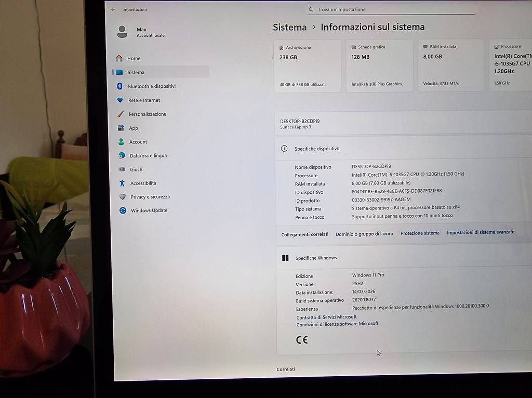
Task: Click the Privacy e sicurezza shield icon
Action: pyautogui.click(x=123, y=197)
